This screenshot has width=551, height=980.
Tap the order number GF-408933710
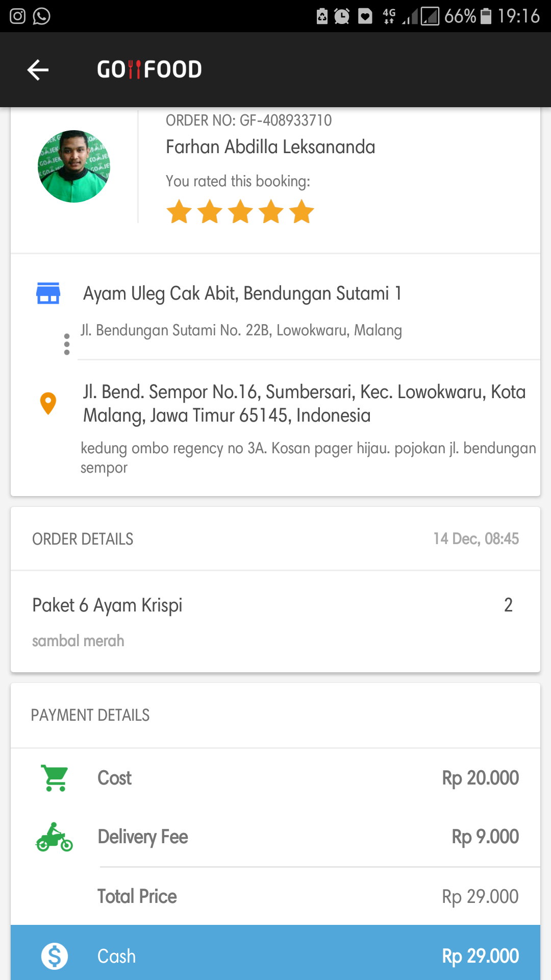[249, 120]
